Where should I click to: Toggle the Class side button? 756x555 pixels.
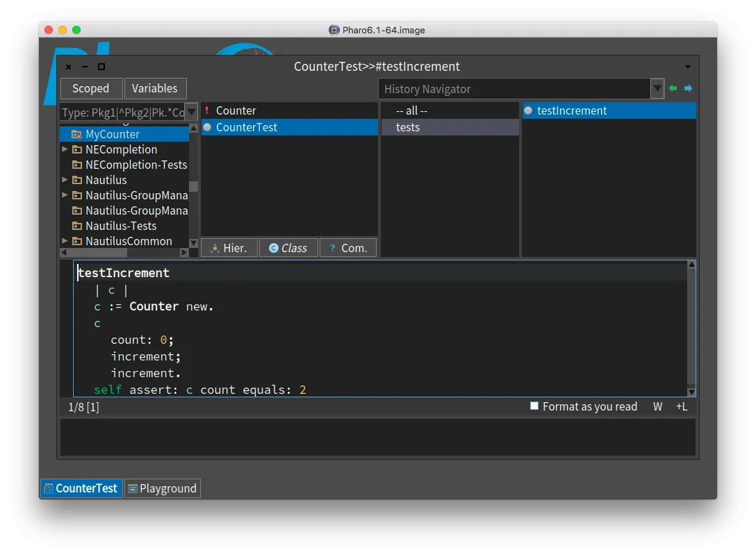(288, 247)
